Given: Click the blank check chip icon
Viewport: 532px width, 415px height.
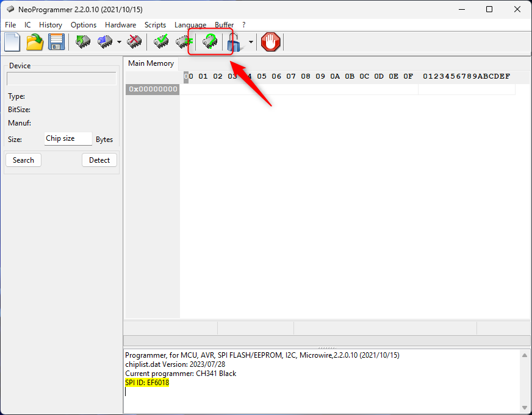Looking at the screenshot, I should (184, 42).
